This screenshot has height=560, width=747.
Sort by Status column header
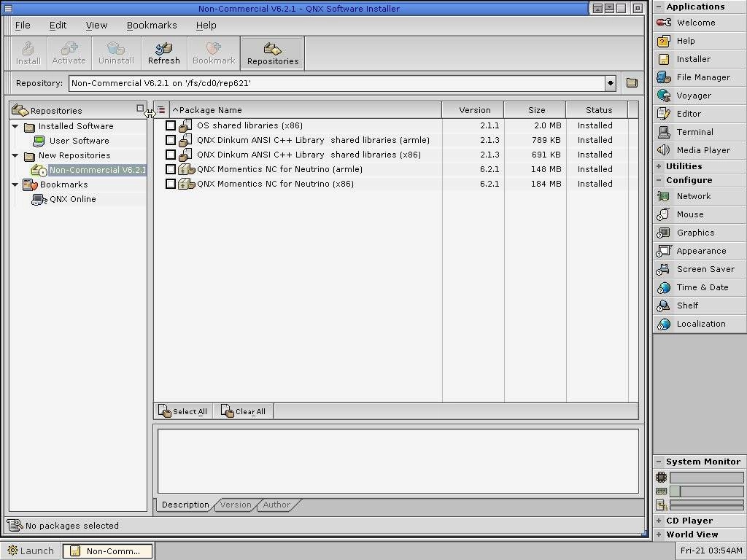tap(597, 110)
